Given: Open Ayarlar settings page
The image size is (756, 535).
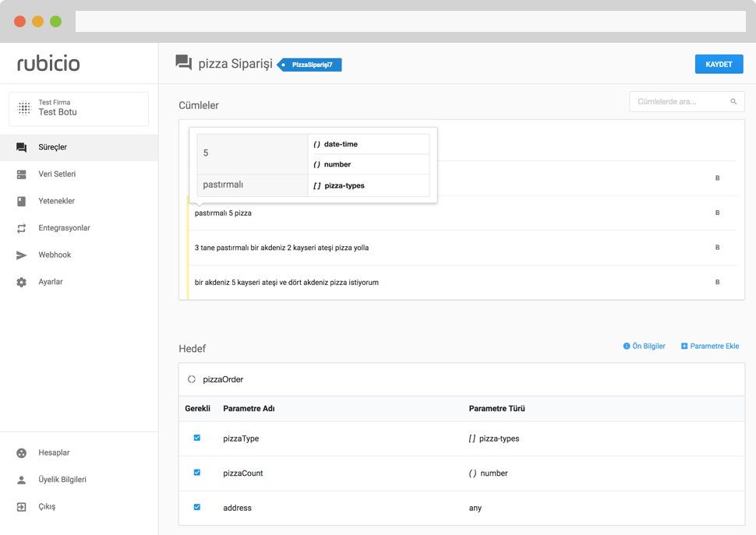Looking at the screenshot, I should (79, 282).
